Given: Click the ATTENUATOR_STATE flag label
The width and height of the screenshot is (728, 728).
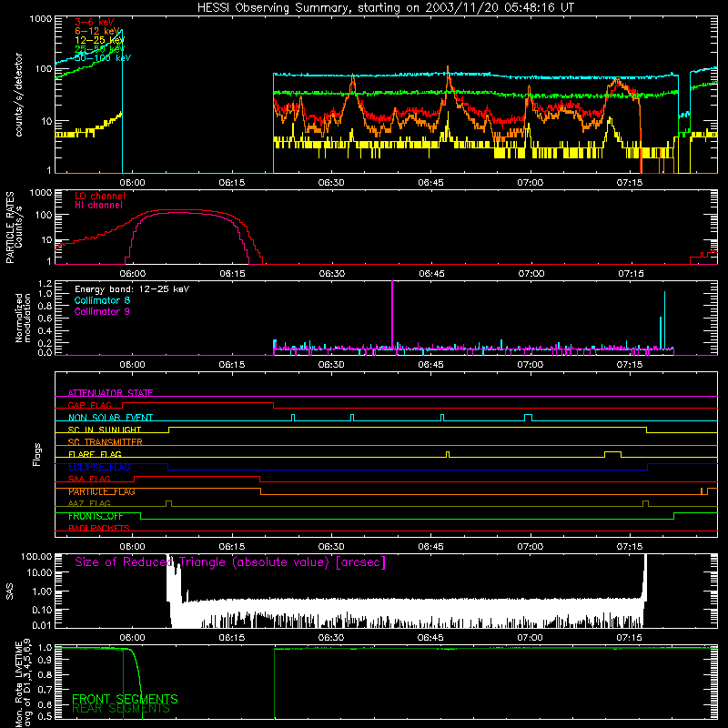Looking at the screenshot, I should [110, 393].
